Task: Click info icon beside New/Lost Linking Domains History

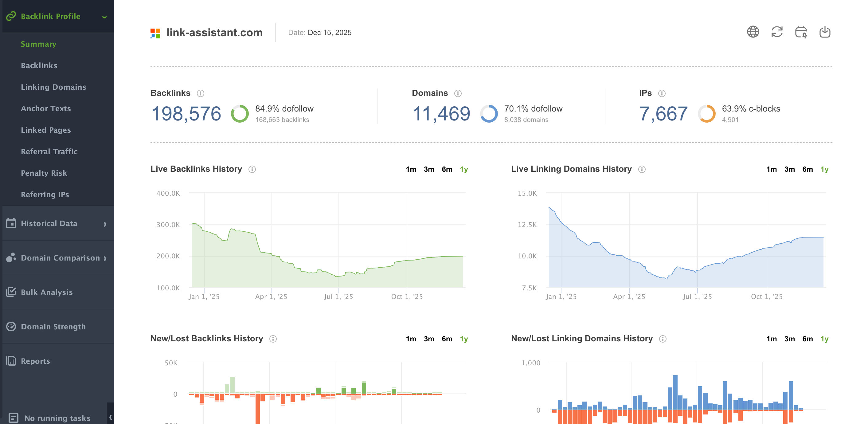Action: tap(663, 339)
